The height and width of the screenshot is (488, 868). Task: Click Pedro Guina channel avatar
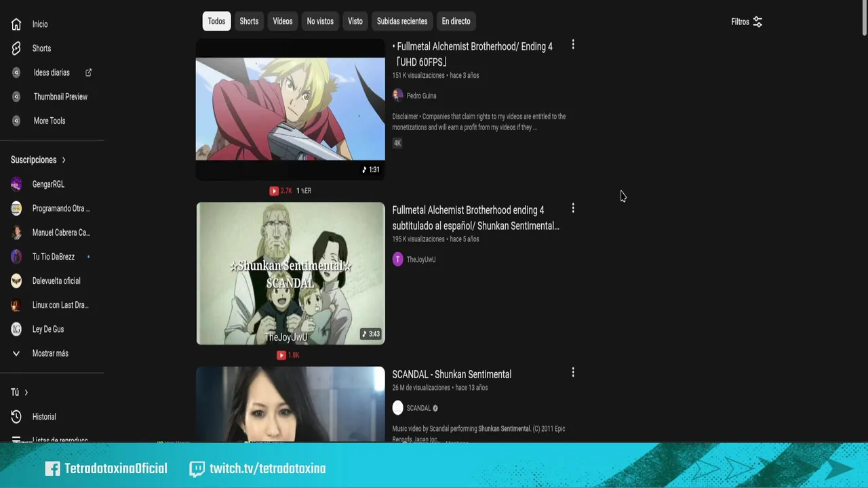point(397,96)
